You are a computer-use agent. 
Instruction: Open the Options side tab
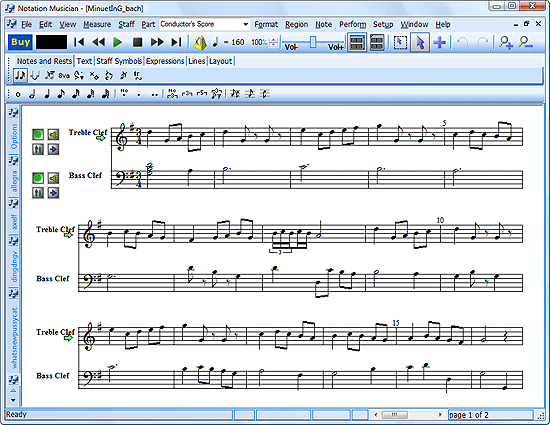point(14,137)
